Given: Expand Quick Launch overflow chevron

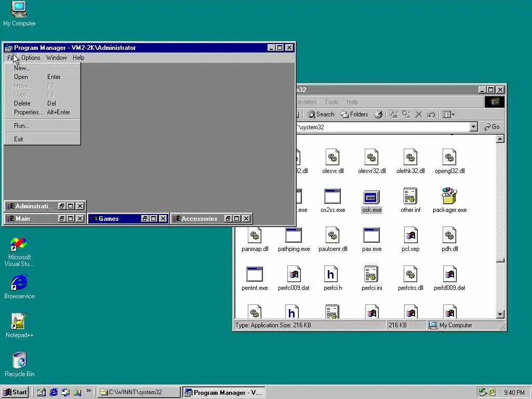Looking at the screenshot, I should coord(88,391).
